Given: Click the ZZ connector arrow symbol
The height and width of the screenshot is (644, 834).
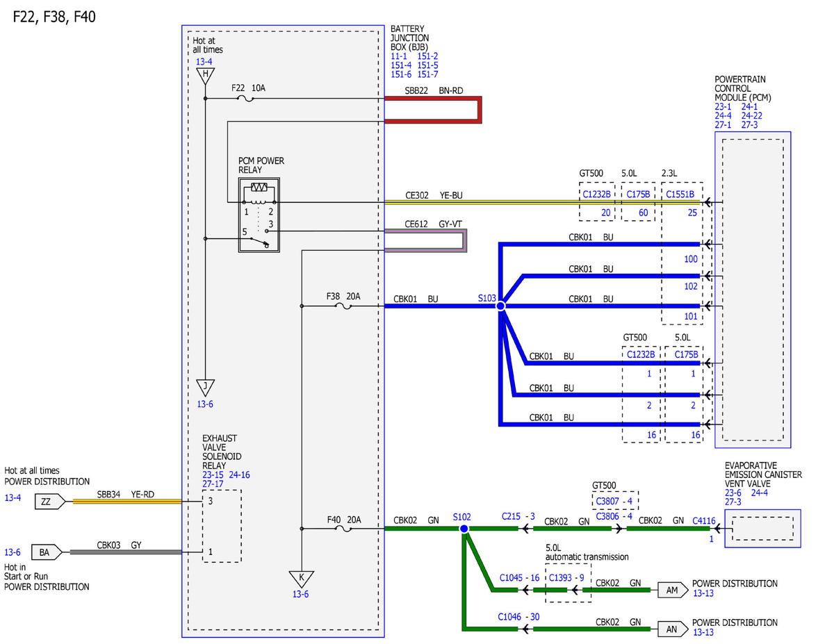Looking at the screenshot, I should click(49, 500).
